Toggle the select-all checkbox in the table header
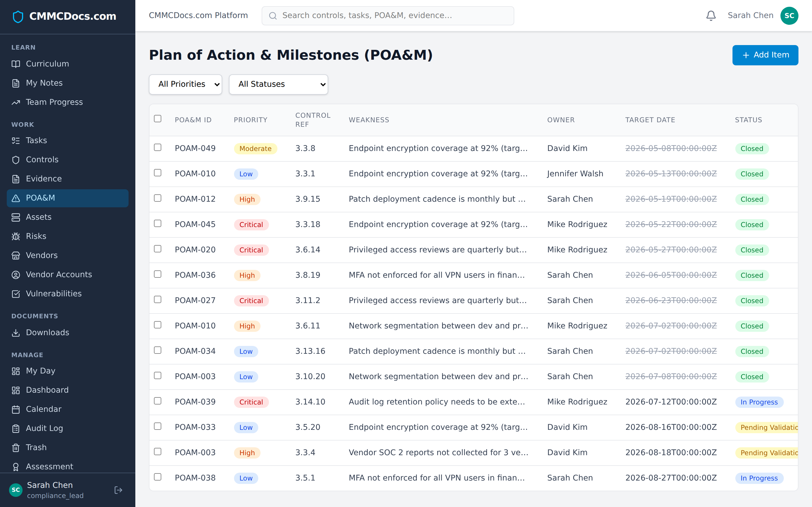The width and height of the screenshot is (812, 507). click(158, 118)
